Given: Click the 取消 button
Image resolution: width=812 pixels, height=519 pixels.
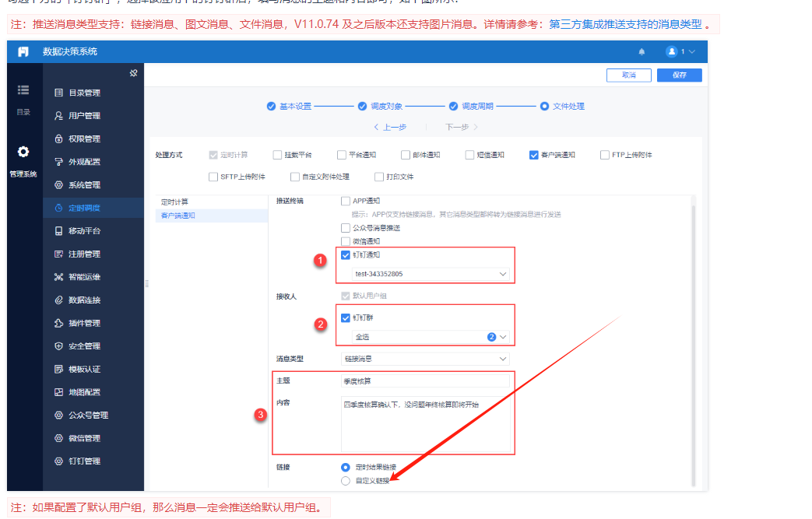Looking at the screenshot, I should [x=629, y=75].
